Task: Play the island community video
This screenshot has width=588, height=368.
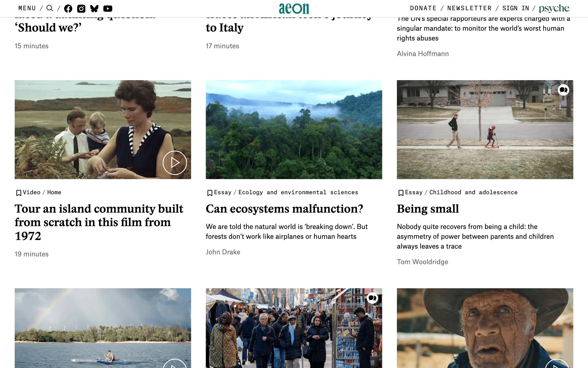Action: point(175,163)
